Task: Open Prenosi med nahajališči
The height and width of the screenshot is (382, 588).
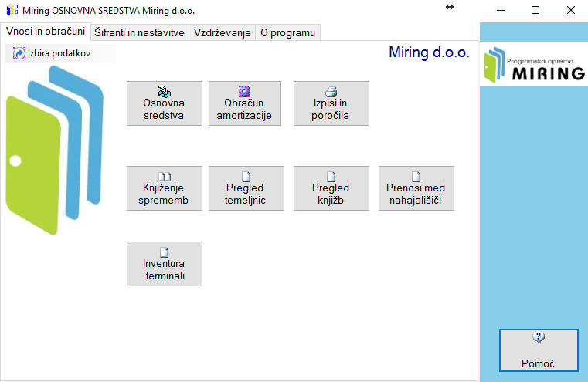Action: [x=416, y=188]
